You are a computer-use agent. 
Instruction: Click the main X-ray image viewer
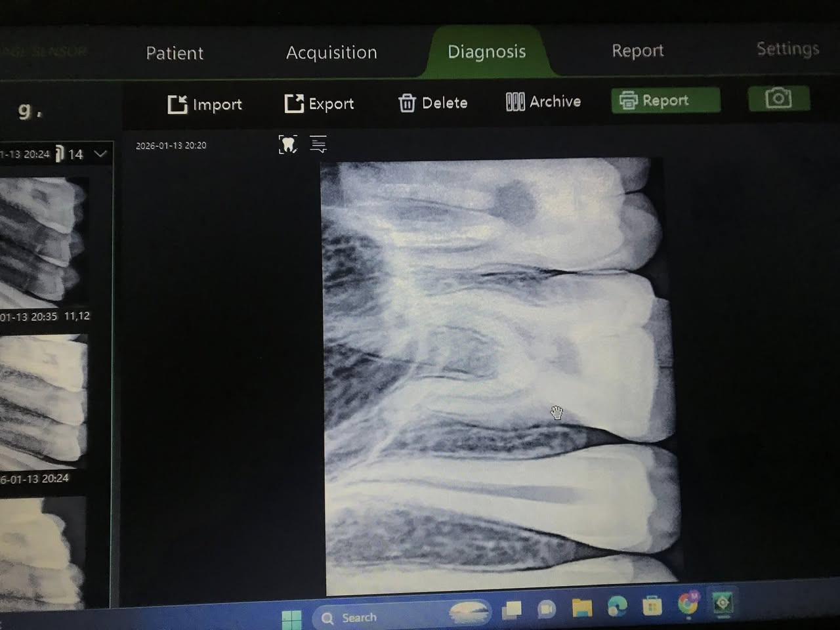click(x=499, y=367)
